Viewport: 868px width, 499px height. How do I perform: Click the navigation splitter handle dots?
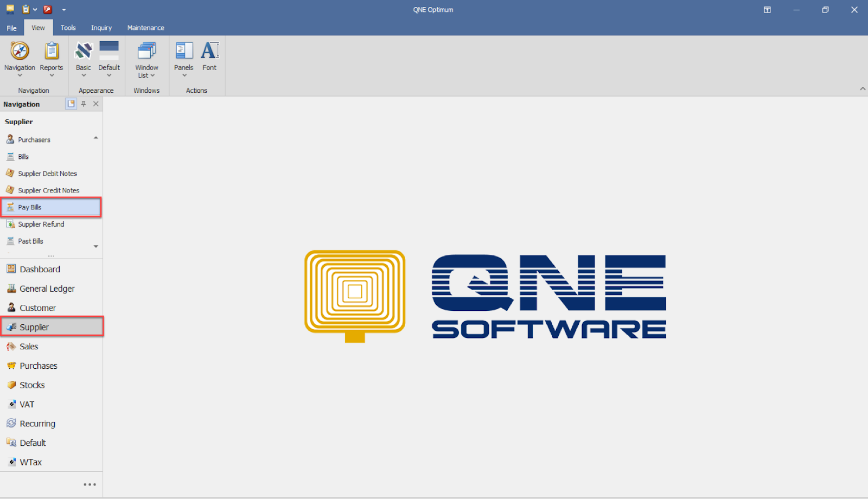click(51, 255)
